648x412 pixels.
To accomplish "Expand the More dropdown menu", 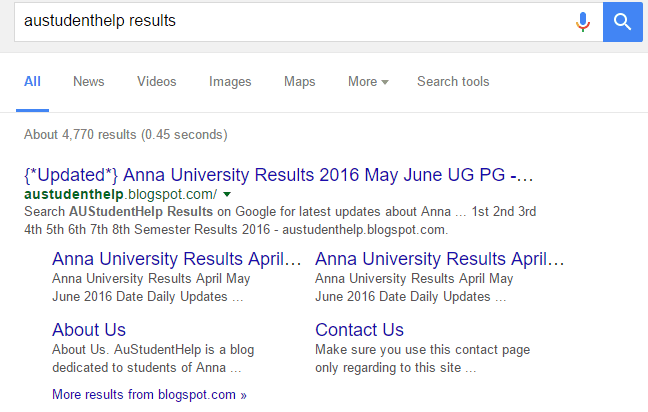I will (x=368, y=82).
